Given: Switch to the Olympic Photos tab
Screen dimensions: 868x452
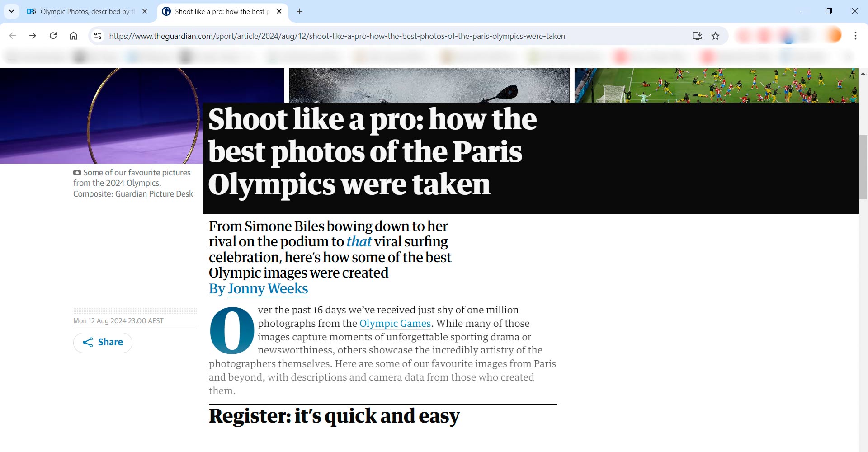Looking at the screenshot, I should click(x=81, y=11).
